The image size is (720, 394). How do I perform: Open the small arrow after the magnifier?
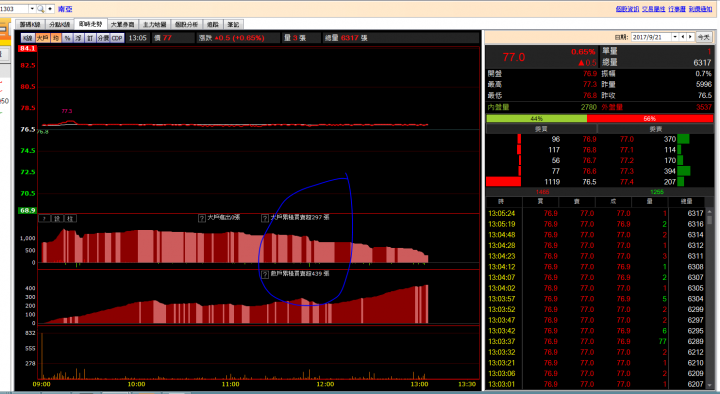[50, 9]
